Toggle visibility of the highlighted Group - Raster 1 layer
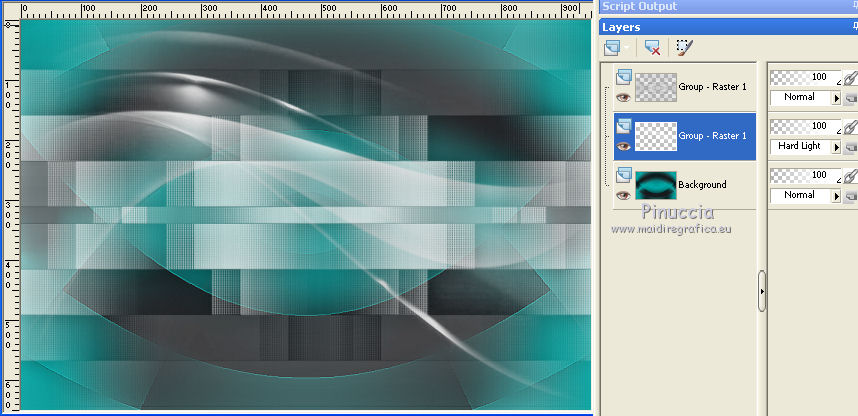Screen dimensions: 858x416 click(623, 146)
